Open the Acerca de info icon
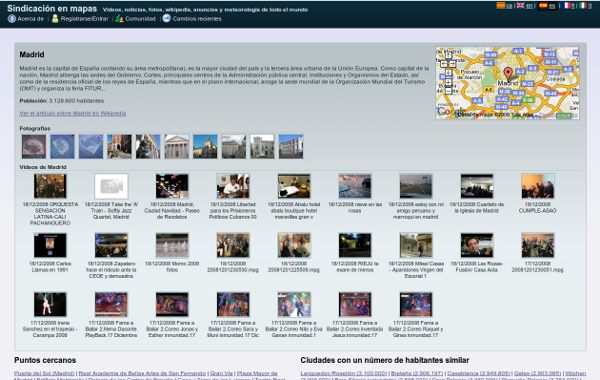Viewport: 600px width, 380px height. 12,19
